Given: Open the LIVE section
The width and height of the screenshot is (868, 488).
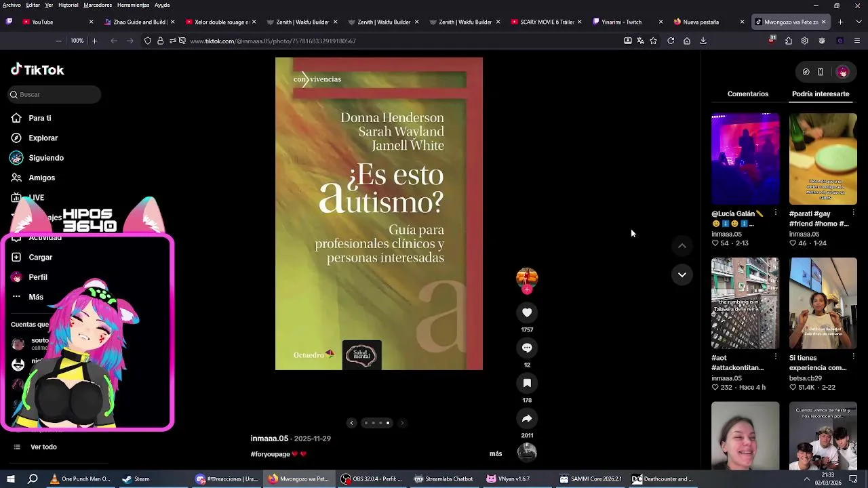Looking at the screenshot, I should pos(28,197).
